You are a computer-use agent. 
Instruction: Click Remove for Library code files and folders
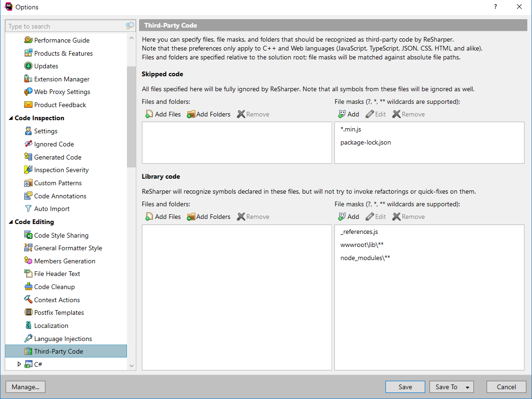(253, 217)
